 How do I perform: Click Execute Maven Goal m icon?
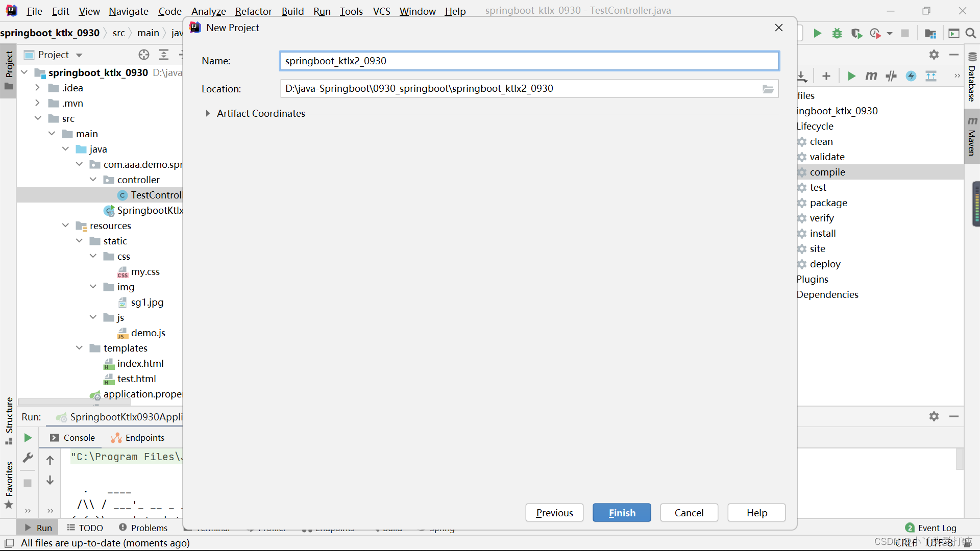(x=871, y=76)
